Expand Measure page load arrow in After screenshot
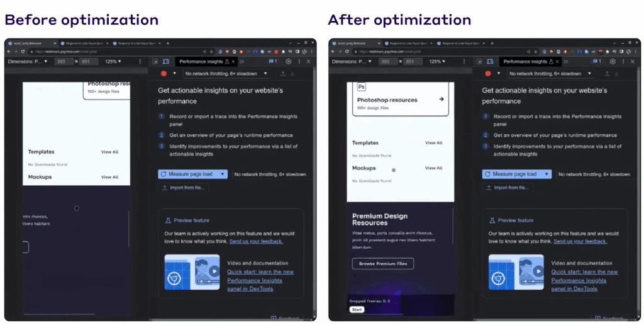 click(547, 174)
